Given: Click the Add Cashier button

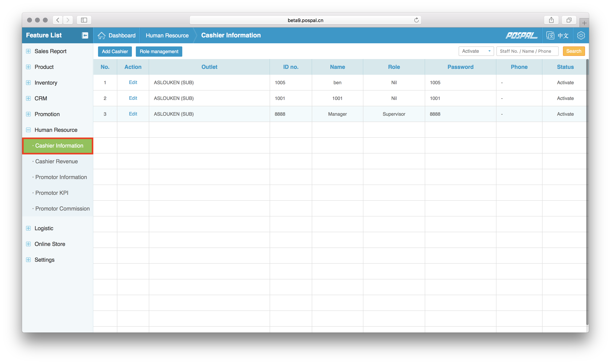Looking at the screenshot, I should [x=115, y=52].
